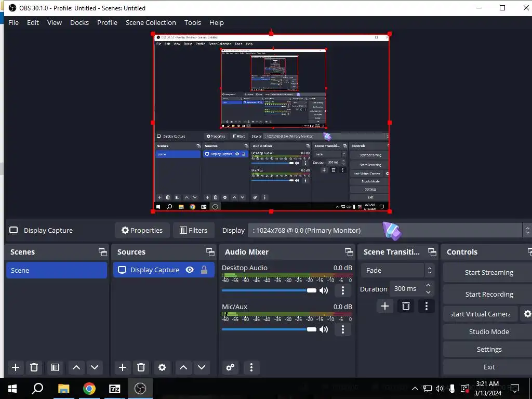Toggle the Display Capture lock
Viewport: 532px width, 399px height.
(x=204, y=270)
